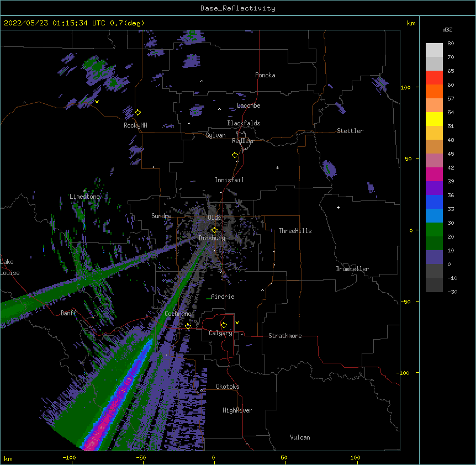Click the Olds city label
Viewport: 476px width, 465px height.
214,218
